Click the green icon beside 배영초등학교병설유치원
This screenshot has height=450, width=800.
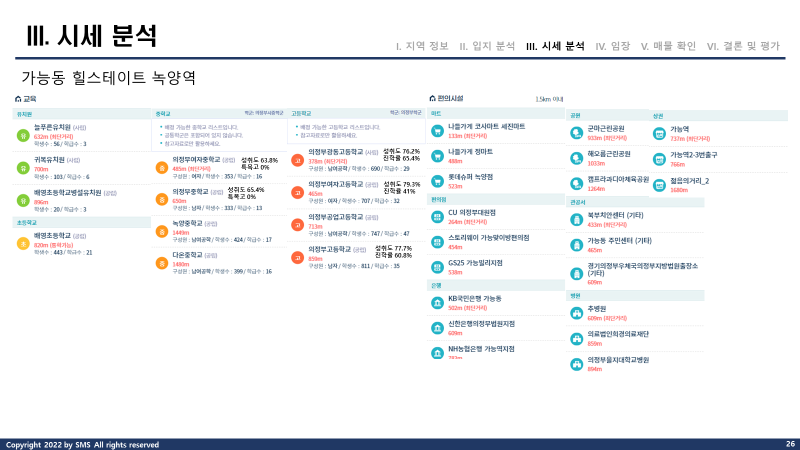23,201
